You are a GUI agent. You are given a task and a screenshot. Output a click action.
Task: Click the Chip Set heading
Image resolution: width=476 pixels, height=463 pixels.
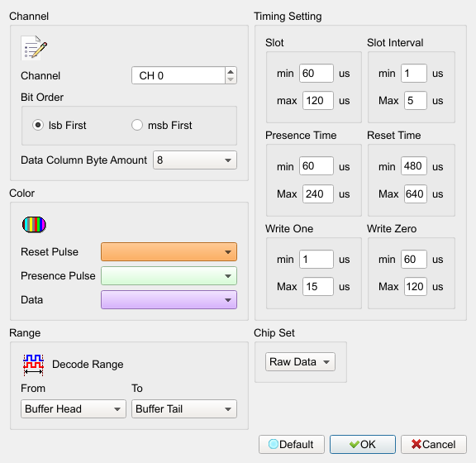[274, 333]
